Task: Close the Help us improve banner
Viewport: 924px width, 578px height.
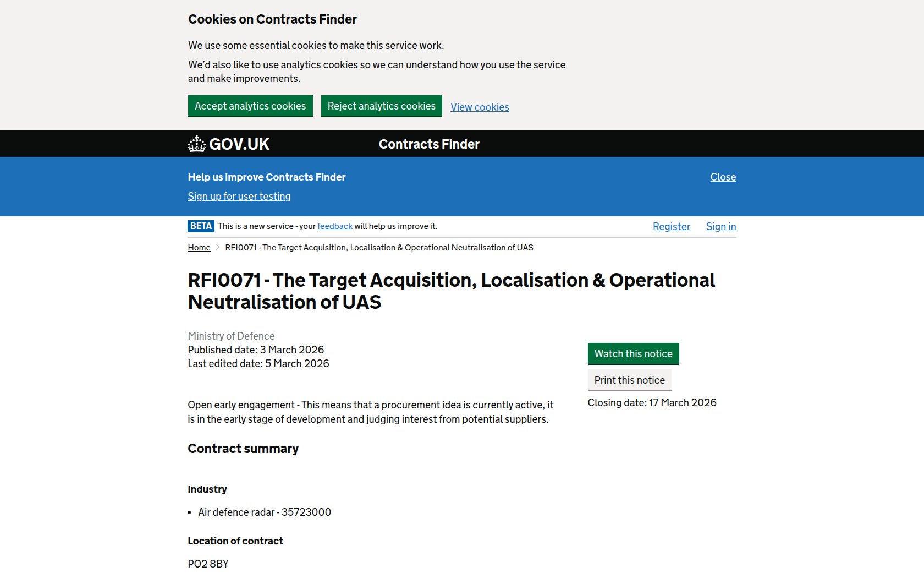Action: point(723,177)
